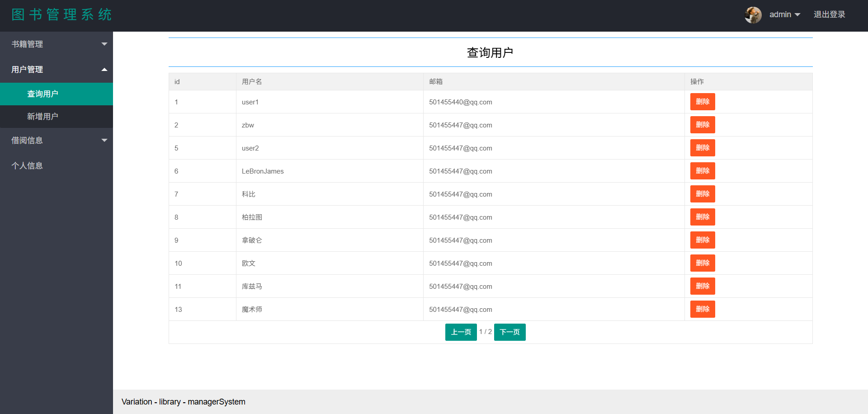Go to previous page with 上一页
Screen dimensions: 868x414
coord(461,332)
